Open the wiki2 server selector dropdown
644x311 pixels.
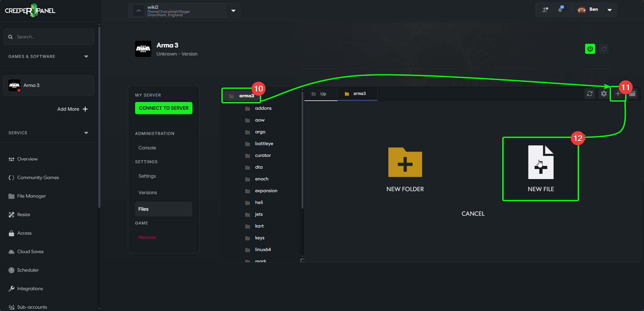click(x=233, y=10)
